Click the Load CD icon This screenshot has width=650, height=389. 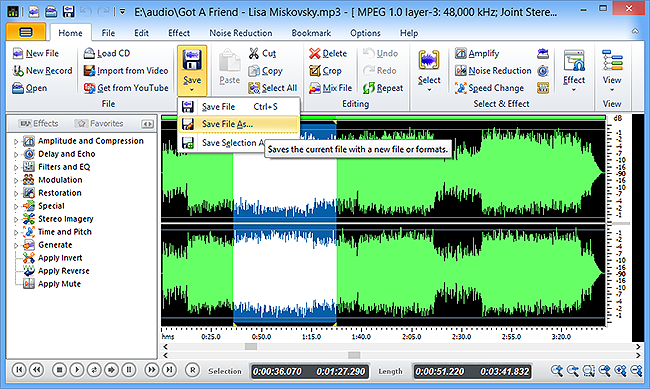89,53
